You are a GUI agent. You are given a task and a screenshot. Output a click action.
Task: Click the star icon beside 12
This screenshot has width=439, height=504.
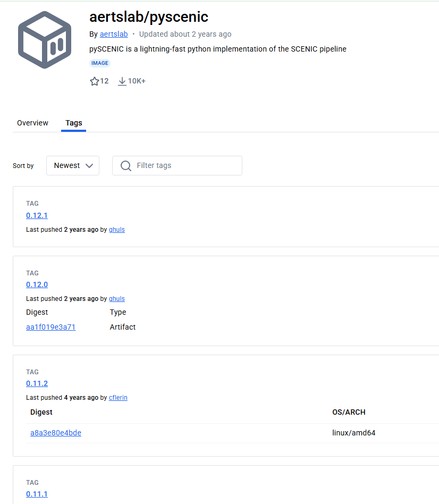[x=95, y=81]
